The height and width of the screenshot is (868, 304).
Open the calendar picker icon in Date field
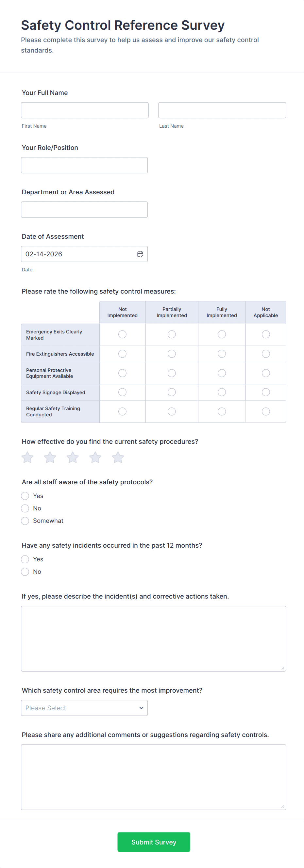(x=140, y=254)
